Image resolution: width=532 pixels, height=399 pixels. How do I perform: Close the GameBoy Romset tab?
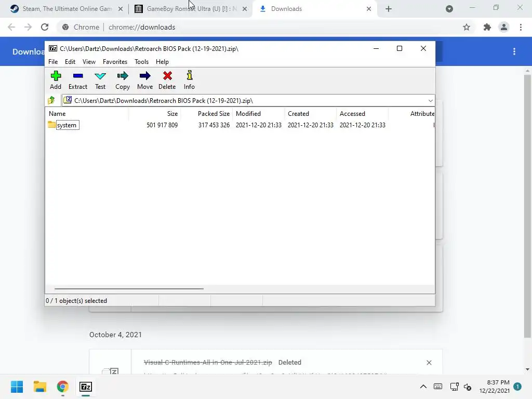coord(245,9)
